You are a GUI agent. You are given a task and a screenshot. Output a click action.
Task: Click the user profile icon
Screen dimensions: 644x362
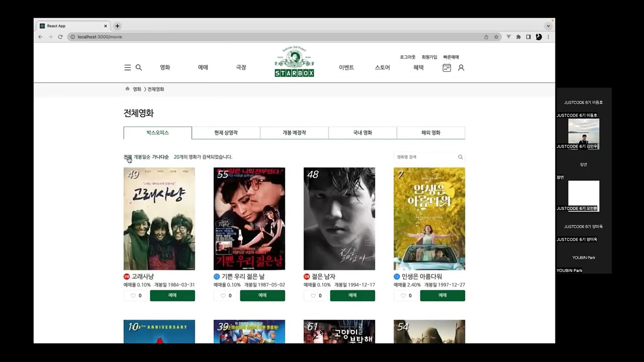coord(461,68)
